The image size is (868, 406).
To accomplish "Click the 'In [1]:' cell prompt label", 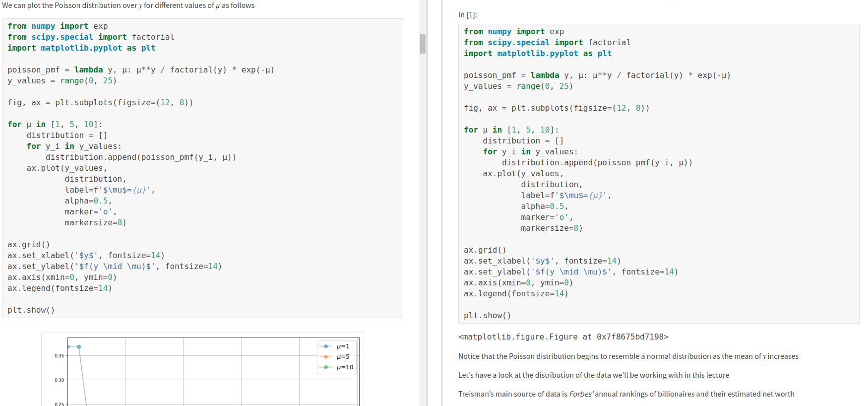I will tap(468, 15).
